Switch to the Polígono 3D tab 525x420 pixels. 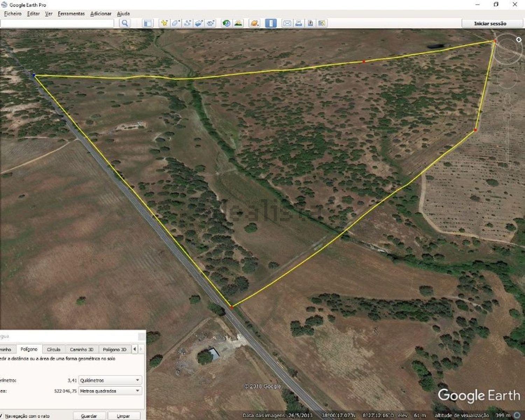click(114, 349)
